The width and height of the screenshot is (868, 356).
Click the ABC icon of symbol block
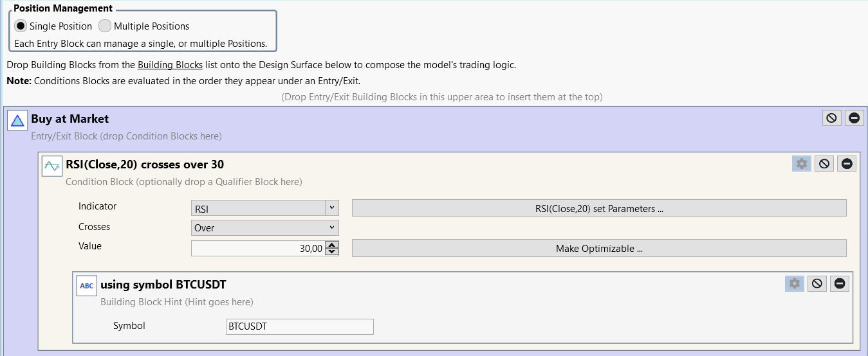point(87,285)
